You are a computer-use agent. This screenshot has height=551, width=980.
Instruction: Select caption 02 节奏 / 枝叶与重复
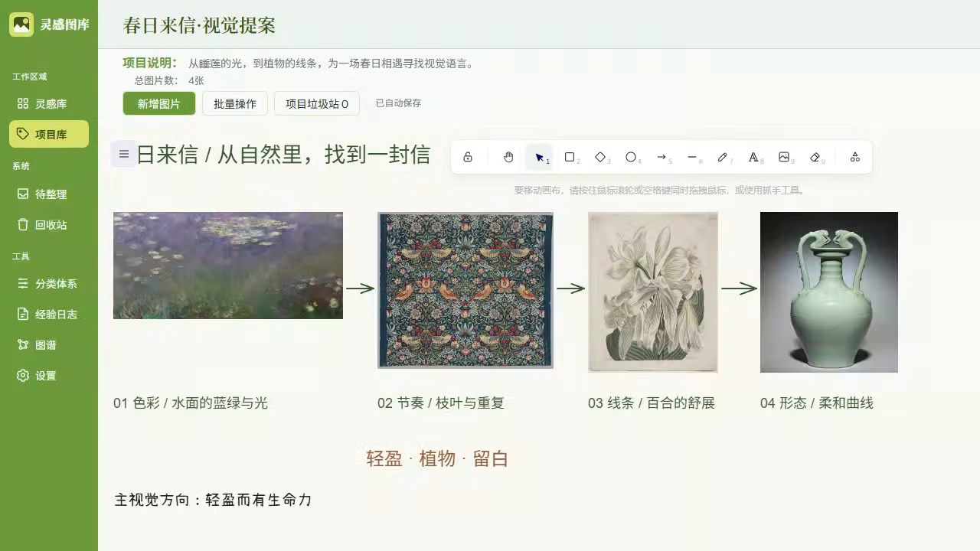(441, 403)
